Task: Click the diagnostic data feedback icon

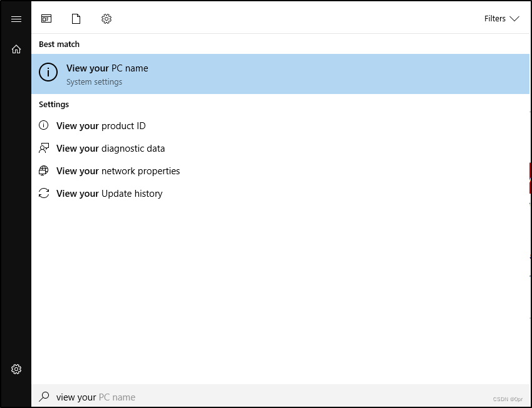Action: pos(44,148)
